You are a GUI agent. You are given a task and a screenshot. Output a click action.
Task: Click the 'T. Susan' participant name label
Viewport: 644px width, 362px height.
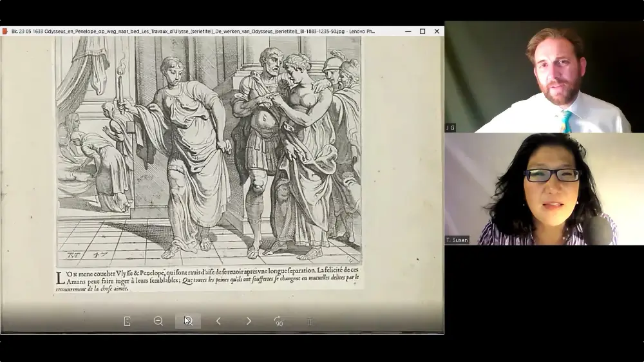tap(457, 240)
